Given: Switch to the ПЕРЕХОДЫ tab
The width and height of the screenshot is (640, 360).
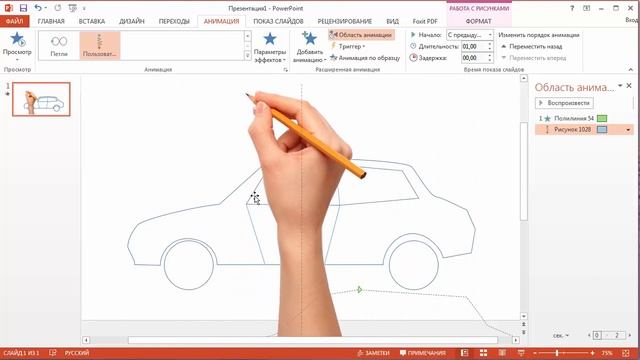Looking at the screenshot, I should pos(174,21).
